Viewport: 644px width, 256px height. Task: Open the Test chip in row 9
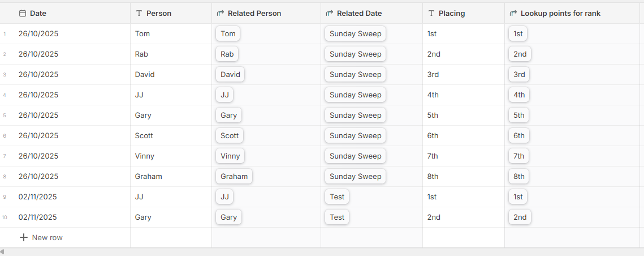pyautogui.click(x=337, y=197)
